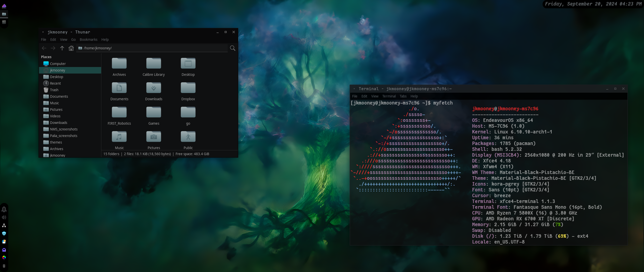Screen dimensions: 644x272
Task: Open the EndeavourOS applications menu icon
Action: click(x=4, y=6)
